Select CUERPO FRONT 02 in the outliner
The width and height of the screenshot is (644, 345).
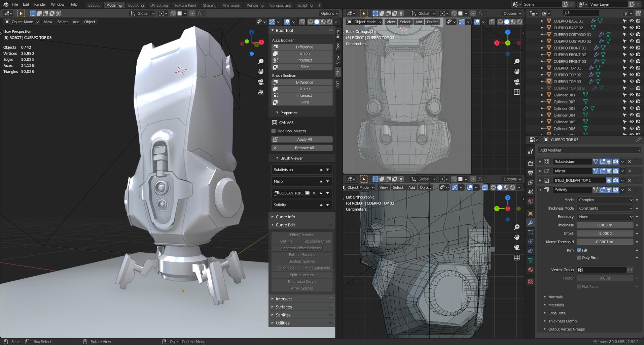[x=570, y=55]
